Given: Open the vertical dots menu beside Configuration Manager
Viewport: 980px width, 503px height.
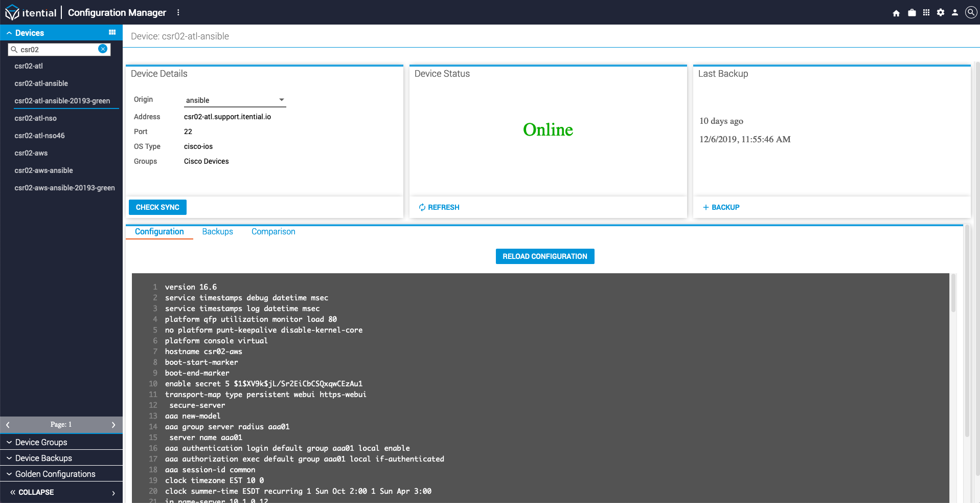Looking at the screenshot, I should (x=178, y=12).
